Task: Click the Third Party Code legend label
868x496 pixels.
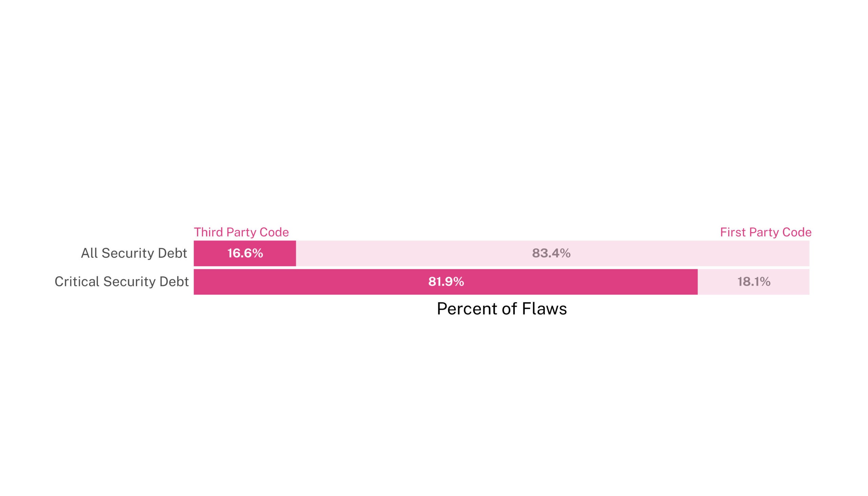Action: (241, 232)
